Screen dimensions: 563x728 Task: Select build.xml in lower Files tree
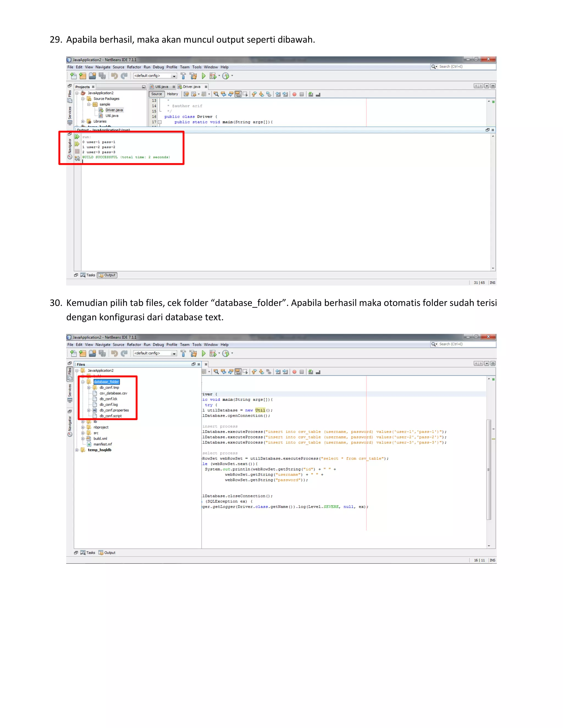click(x=100, y=438)
